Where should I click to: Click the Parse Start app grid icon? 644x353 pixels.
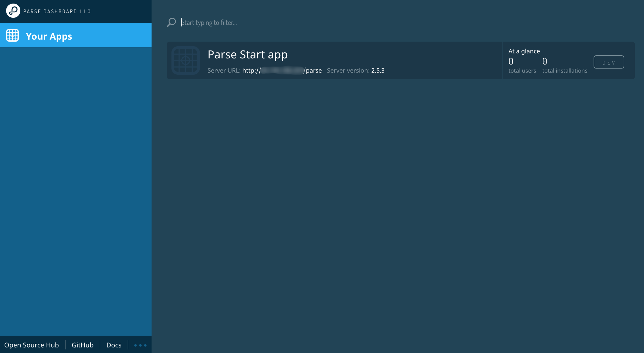(186, 60)
